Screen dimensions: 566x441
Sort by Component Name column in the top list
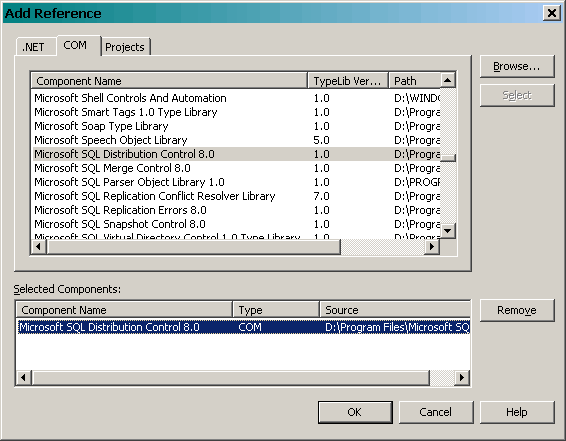(169, 80)
